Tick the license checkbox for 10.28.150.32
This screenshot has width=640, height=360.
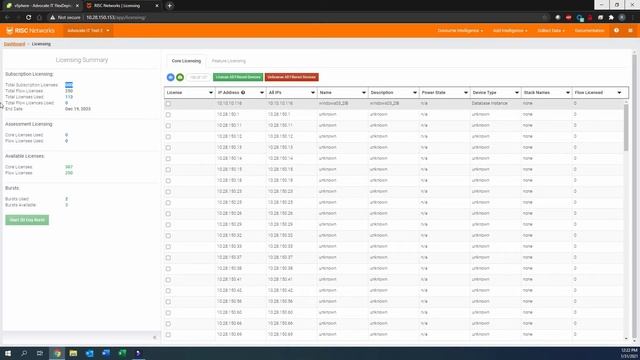click(168, 236)
